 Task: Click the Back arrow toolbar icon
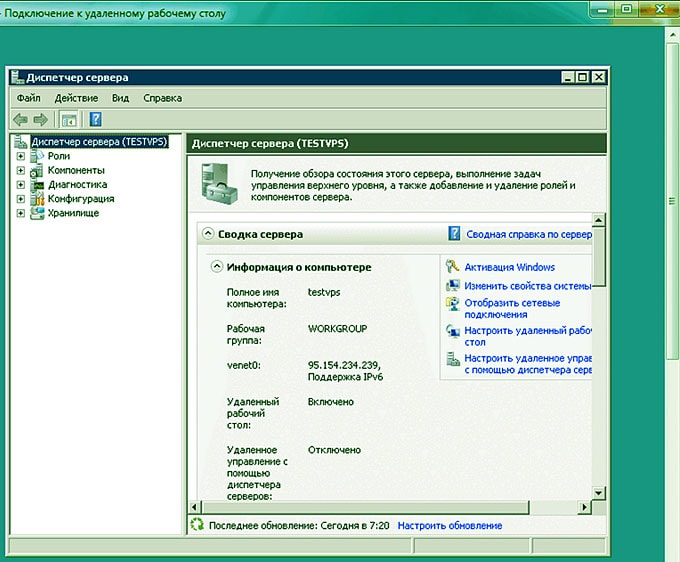(x=20, y=120)
